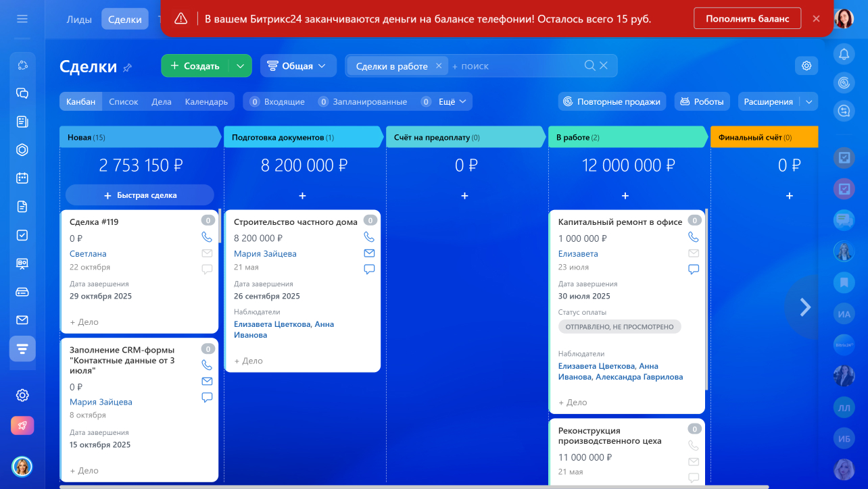Click phone icon on Сделка #119 card
868x489 pixels.
[x=207, y=237]
